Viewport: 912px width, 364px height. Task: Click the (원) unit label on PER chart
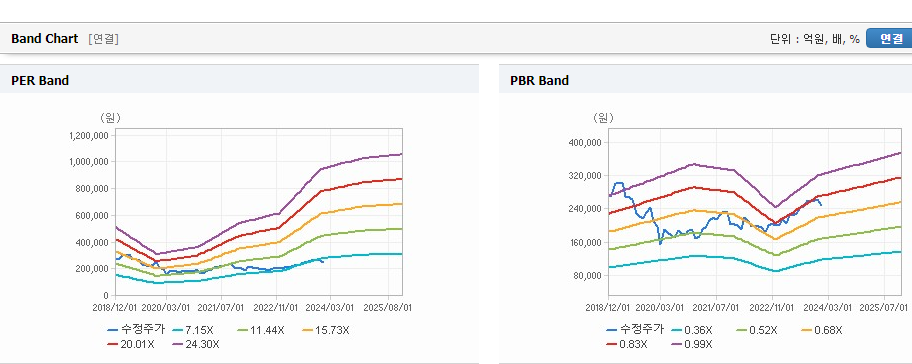(x=110, y=118)
